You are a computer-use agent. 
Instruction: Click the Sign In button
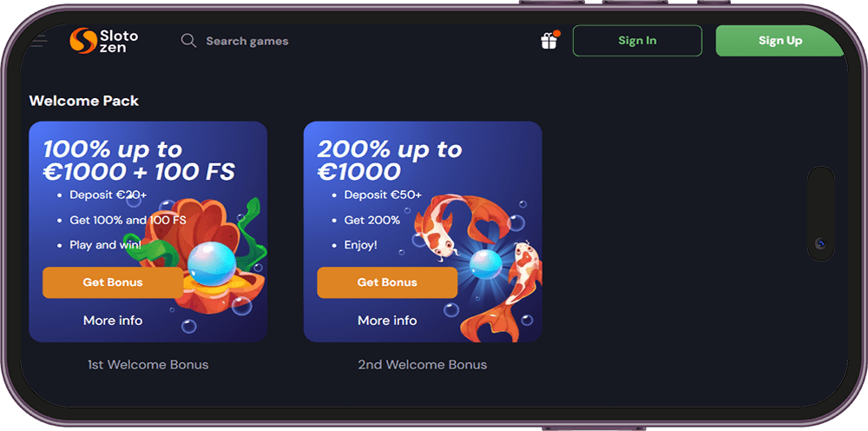tap(637, 41)
